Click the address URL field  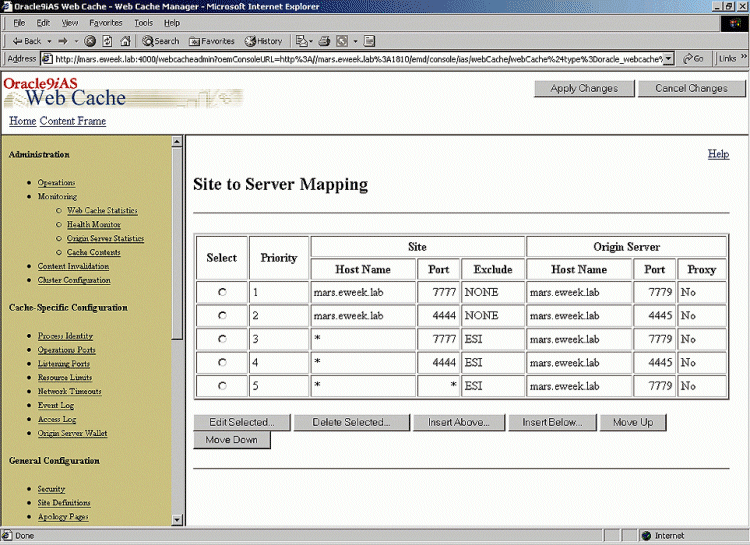pyautogui.click(x=358, y=59)
